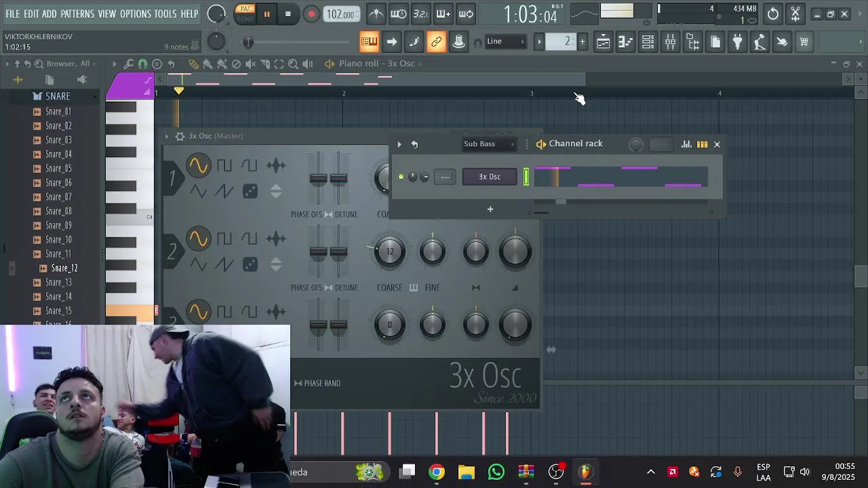Toggle the record button
This screenshot has height=488, width=868.
tap(311, 14)
